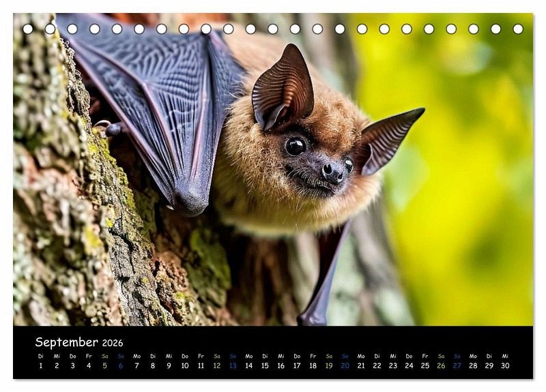This screenshot has height=392, width=546.
Task: Click day 25 in the date row
Action: point(425,365)
